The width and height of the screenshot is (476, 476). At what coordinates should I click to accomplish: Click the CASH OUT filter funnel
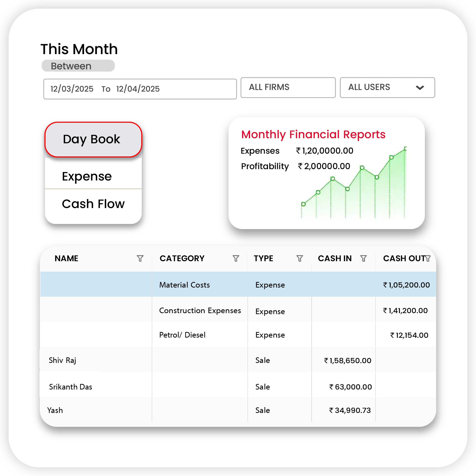click(428, 259)
